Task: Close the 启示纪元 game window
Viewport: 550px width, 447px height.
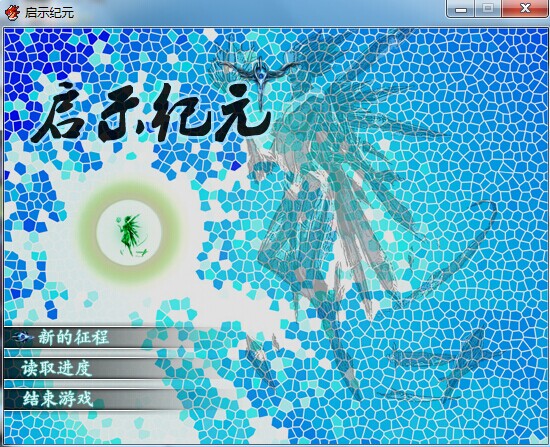Action: click(x=525, y=8)
